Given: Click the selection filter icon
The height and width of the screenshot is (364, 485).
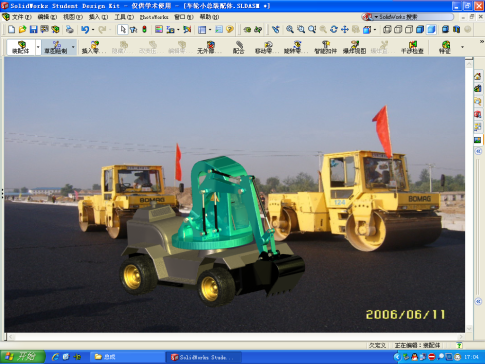Looking at the screenshot, I should point(133,30).
